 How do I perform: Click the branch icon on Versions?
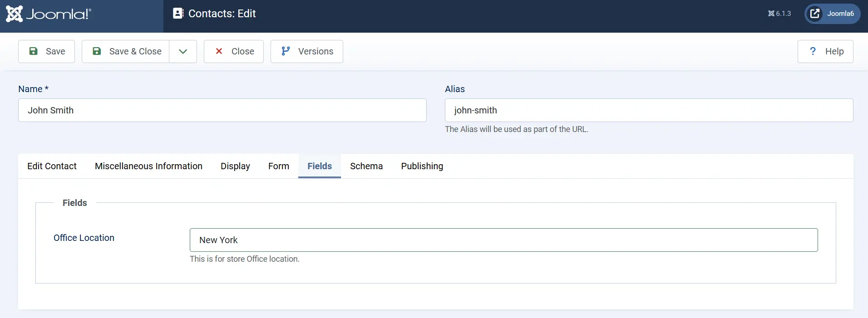286,51
